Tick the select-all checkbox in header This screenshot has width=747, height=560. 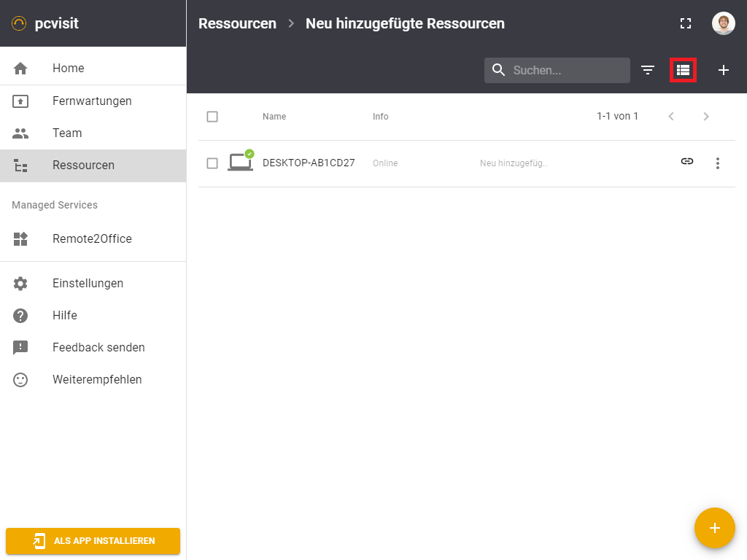[x=212, y=117]
